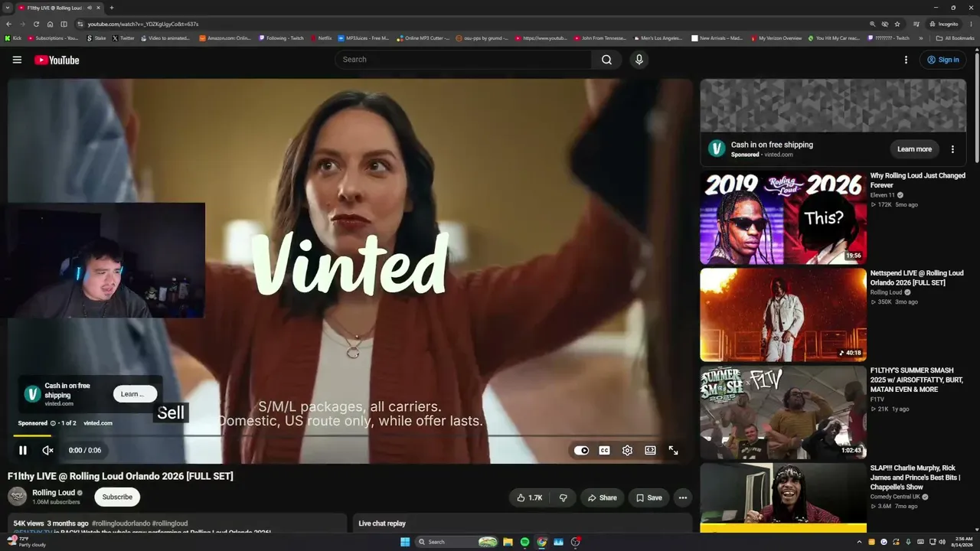
Task: Open F1LTHY'S SUMMER SMASH 2025 thumbnail
Action: [783, 412]
